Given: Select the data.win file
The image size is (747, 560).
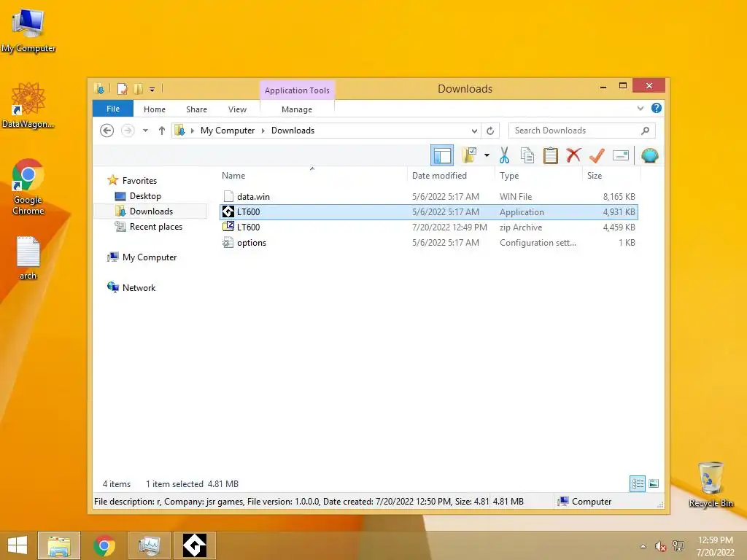Looking at the screenshot, I should coord(429,197).
